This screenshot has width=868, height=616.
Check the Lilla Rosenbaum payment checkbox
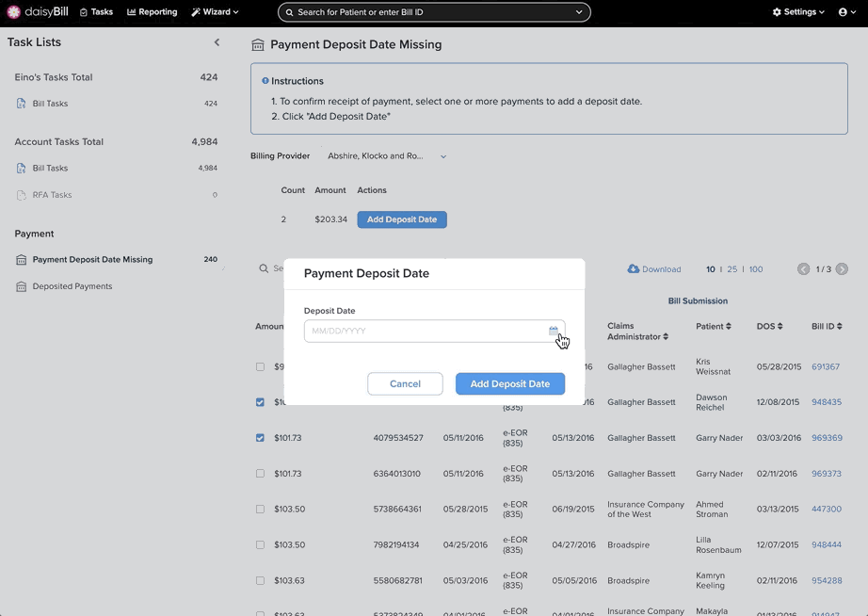(260, 545)
